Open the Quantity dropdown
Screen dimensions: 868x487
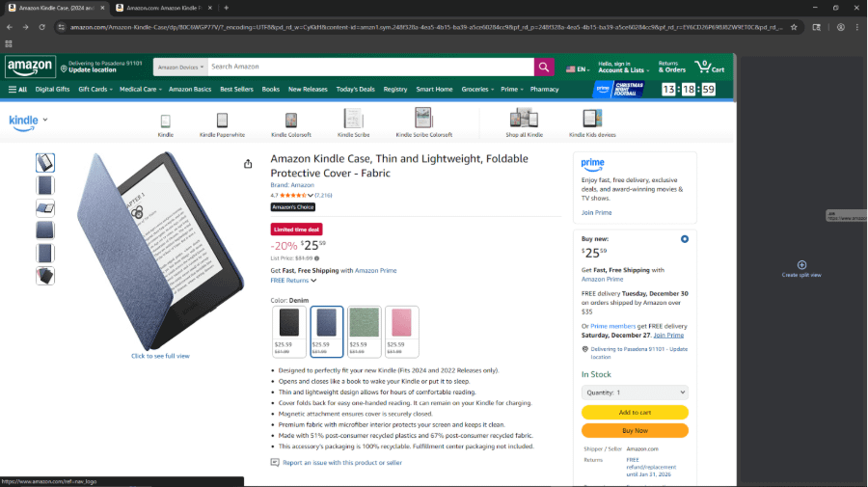pyautogui.click(x=635, y=392)
